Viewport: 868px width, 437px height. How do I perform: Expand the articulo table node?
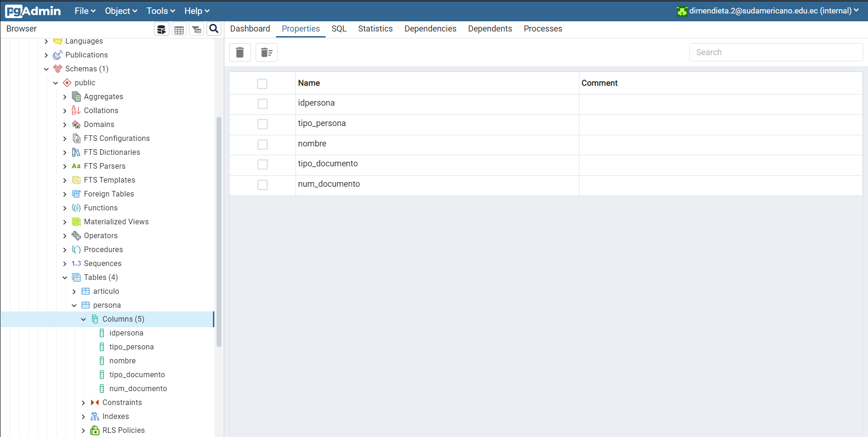coord(74,291)
